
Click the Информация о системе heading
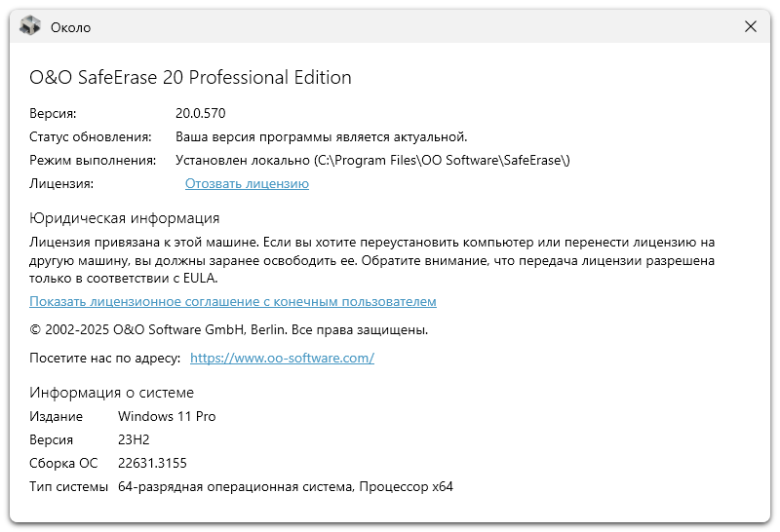pos(111,393)
